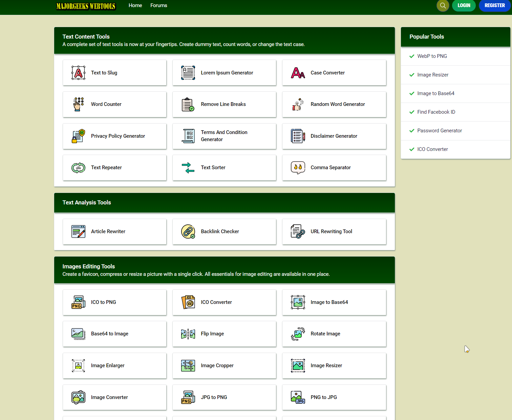Open Password Generator in Popular Tools
Image resolution: width=512 pixels, height=420 pixels.
(439, 131)
